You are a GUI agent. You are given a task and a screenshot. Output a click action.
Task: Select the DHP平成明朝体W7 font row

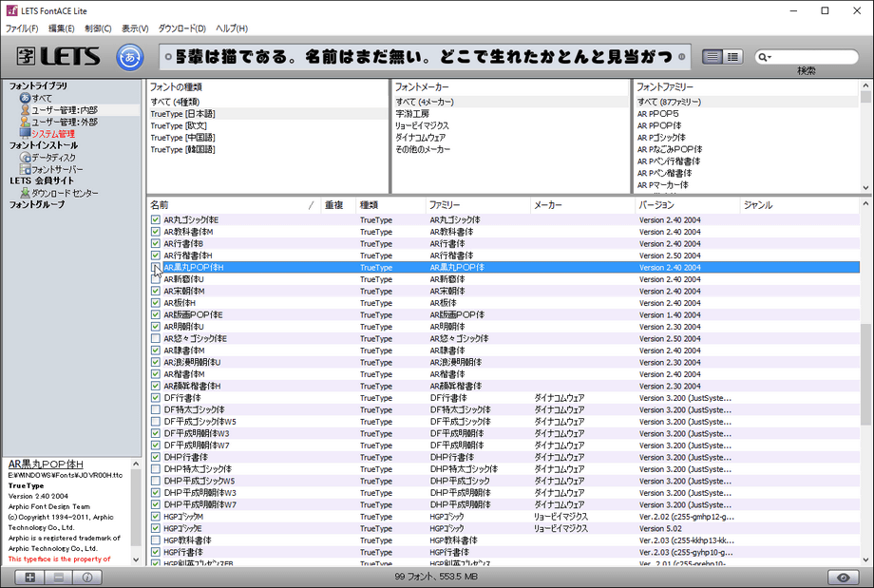coord(503,505)
